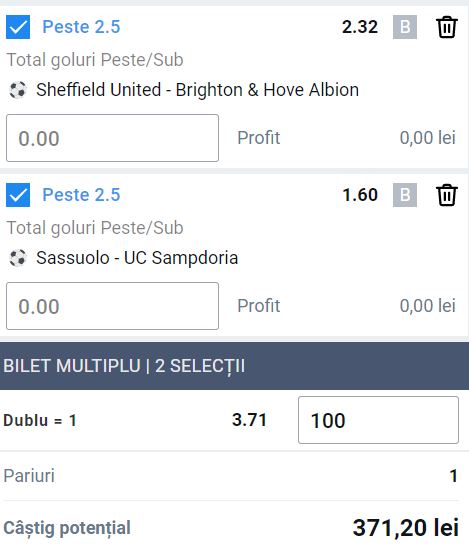Open Sheffield United - Brighton & Hove Albion match
Viewport: 469px width, 550px height.
[197, 90]
